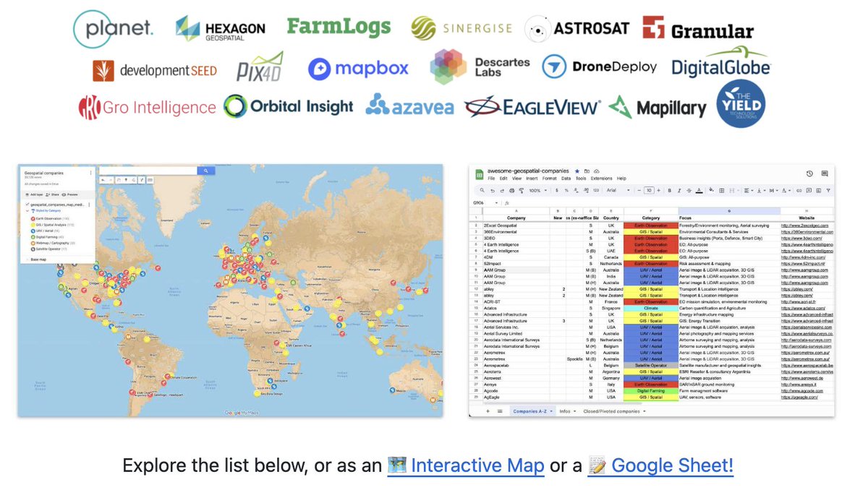Click the Granular logo
The height and width of the screenshot is (498, 868).
tap(698, 29)
